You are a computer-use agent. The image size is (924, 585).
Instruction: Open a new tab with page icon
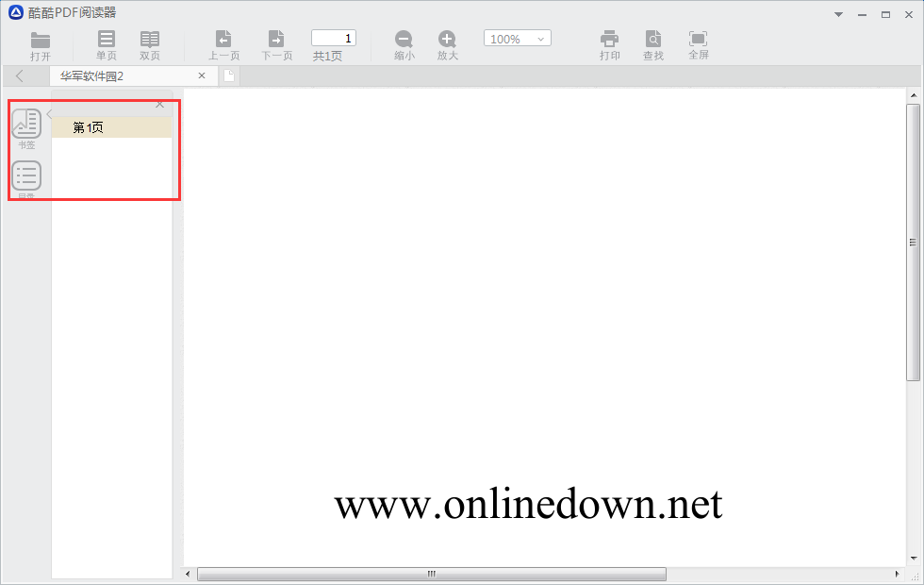(229, 76)
